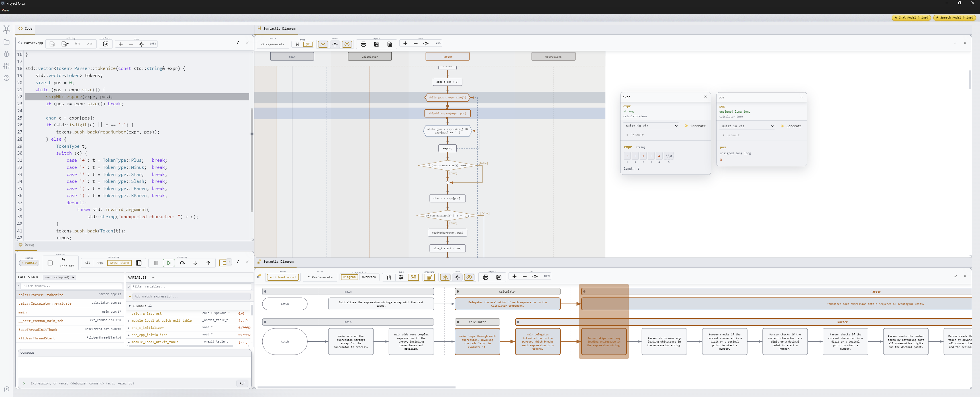Click Re-Generate in the Semantic Diagram
980x397 pixels.
[x=320, y=278]
